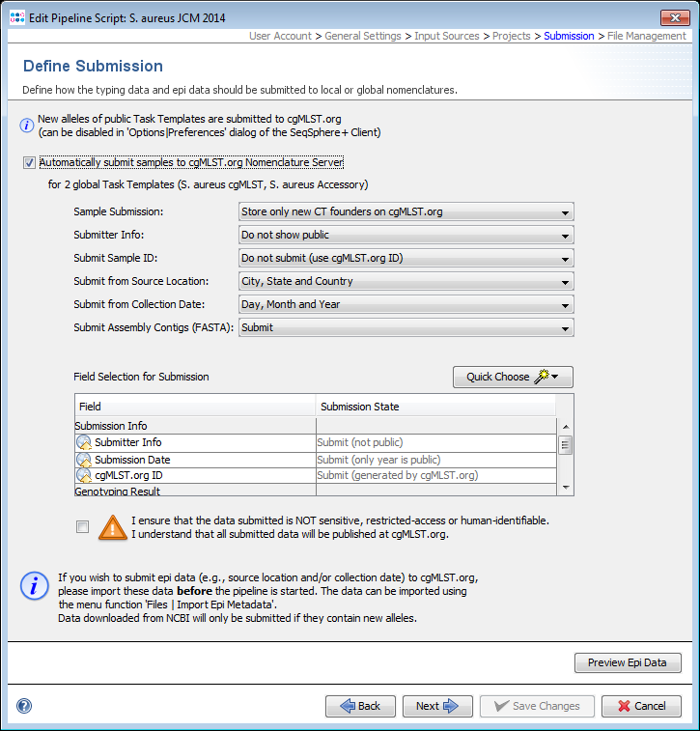Click the field table scrollbar up arrow
The width and height of the screenshot is (700, 731).
566,427
